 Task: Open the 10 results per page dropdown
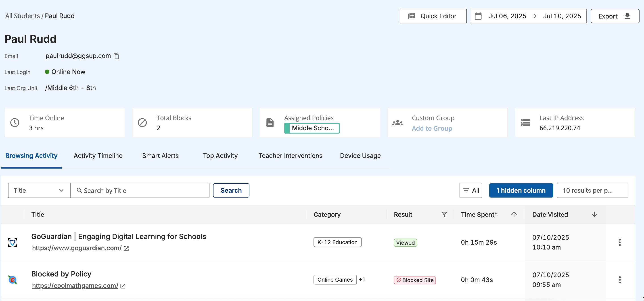coord(592,190)
